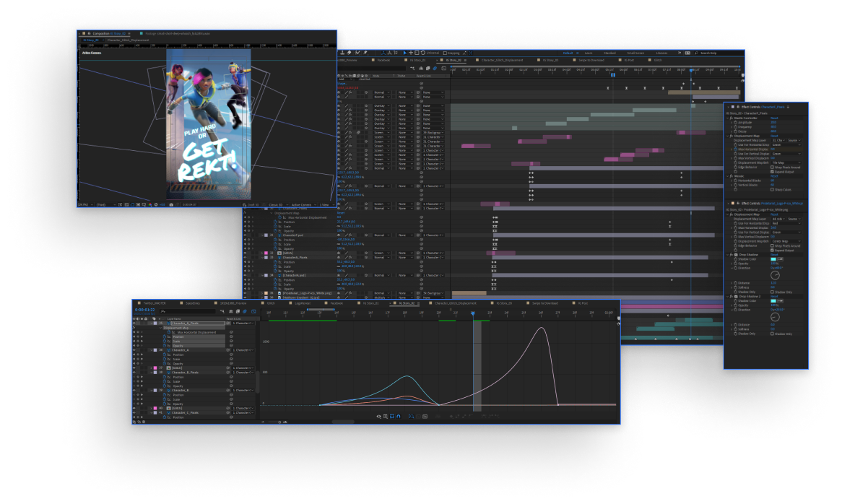Click hide shy layers icon in graph timeline

(x=231, y=311)
